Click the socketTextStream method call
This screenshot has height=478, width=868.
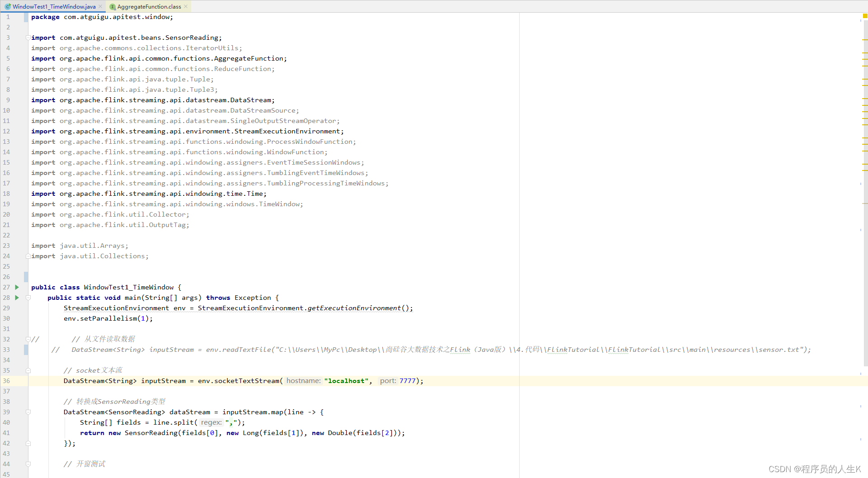coord(247,381)
